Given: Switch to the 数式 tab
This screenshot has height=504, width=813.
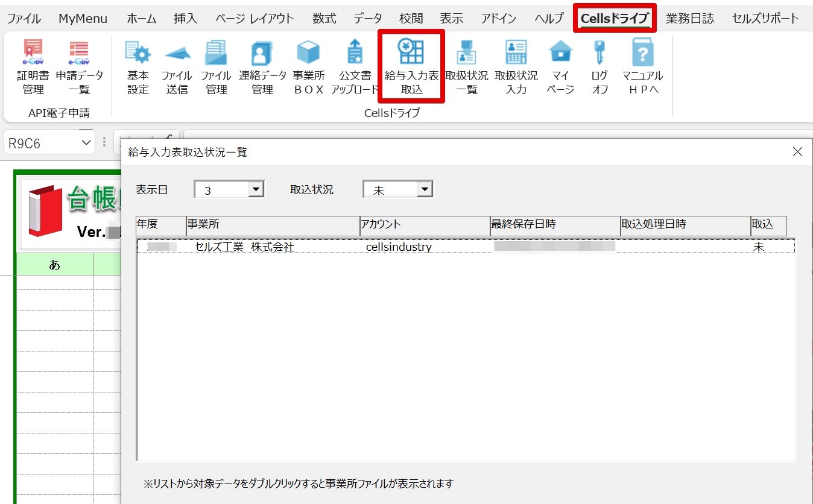Looking at the screenshot, I should 324,19.
